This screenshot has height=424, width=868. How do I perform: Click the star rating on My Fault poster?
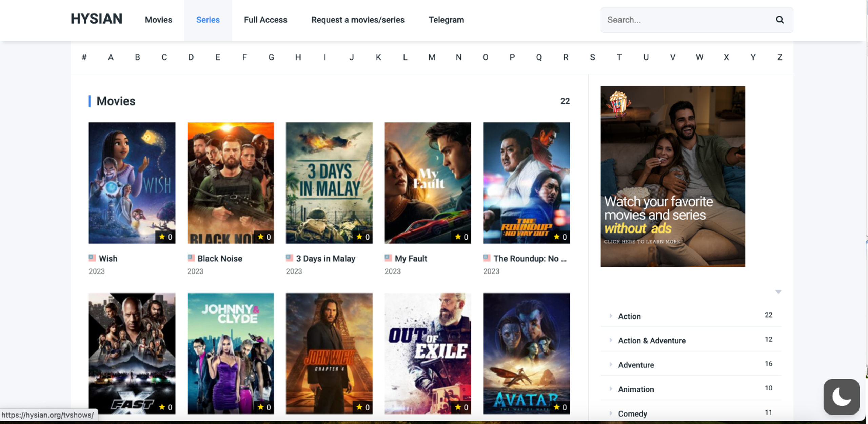coord(461,237)
